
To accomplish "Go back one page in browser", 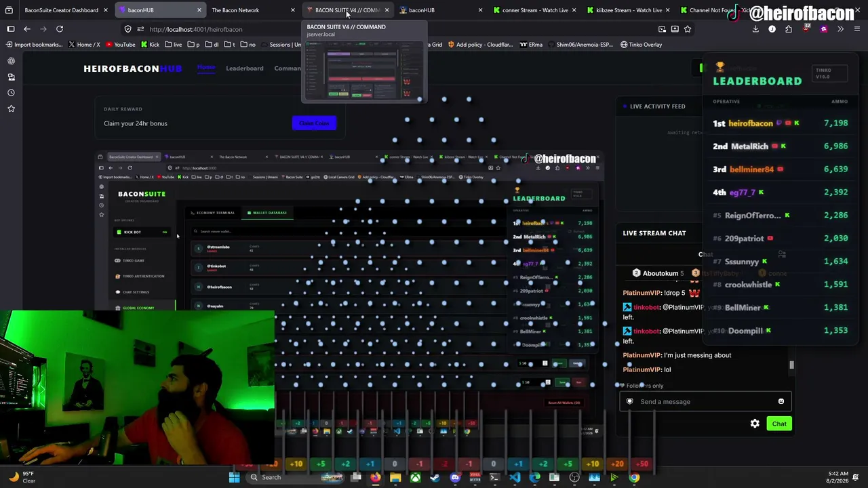I will point(27,29).
